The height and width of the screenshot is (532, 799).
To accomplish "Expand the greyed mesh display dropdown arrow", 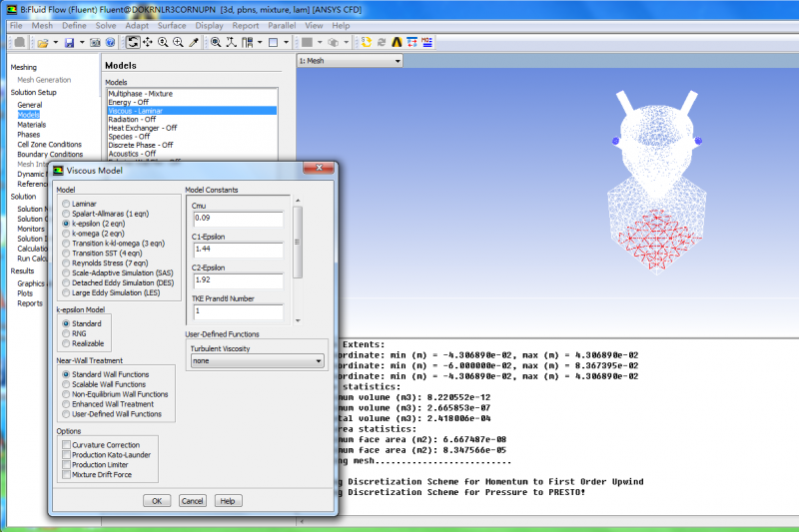I will click(x=320, y=43).
